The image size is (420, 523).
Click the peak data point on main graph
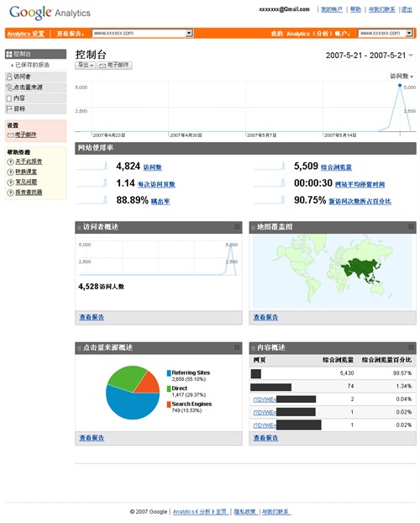400,86
